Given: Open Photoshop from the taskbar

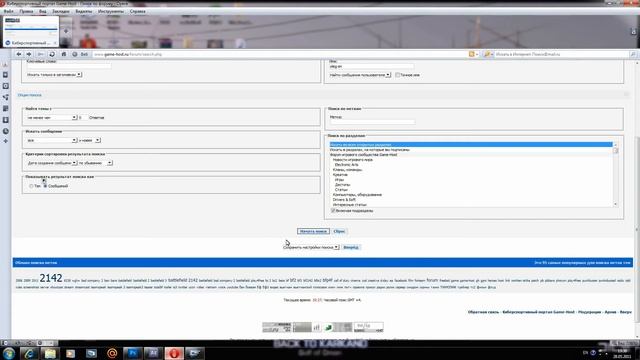Looking at the screenshot, I should coord(132,353).
